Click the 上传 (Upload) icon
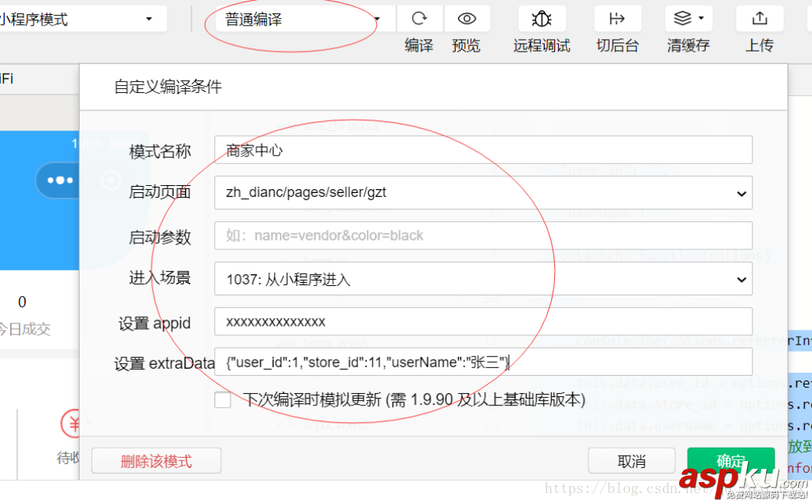This screenshot has width=812, height=504. [x=759, y=18]
